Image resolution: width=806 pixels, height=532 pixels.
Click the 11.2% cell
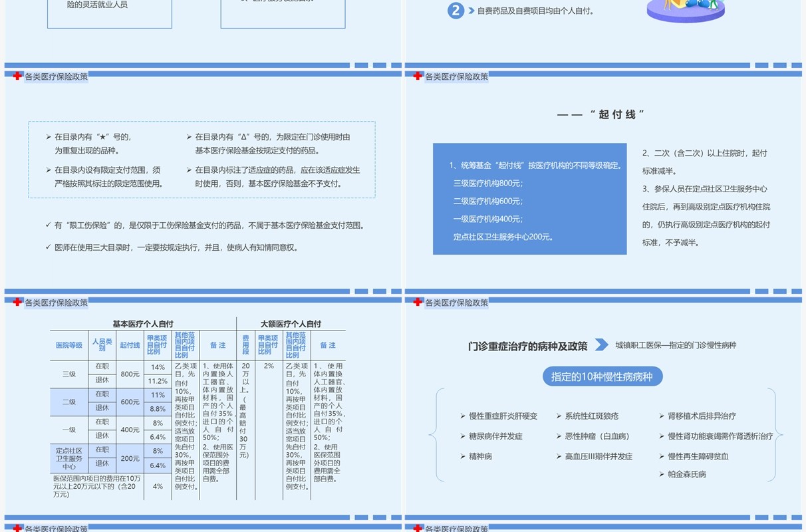coord(158,381)
